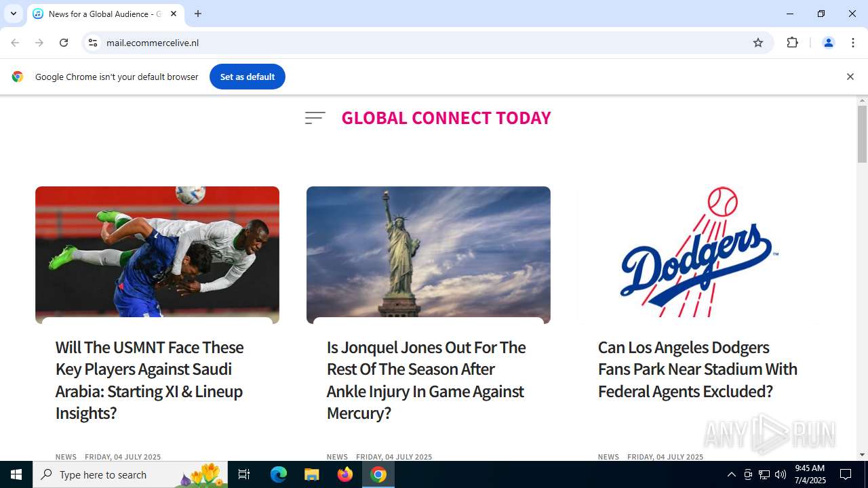Click NEWS tag under the Dodgers article

(608, 457)
